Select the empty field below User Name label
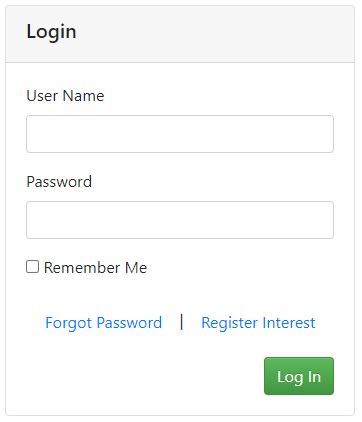 [x=180, y=134]
